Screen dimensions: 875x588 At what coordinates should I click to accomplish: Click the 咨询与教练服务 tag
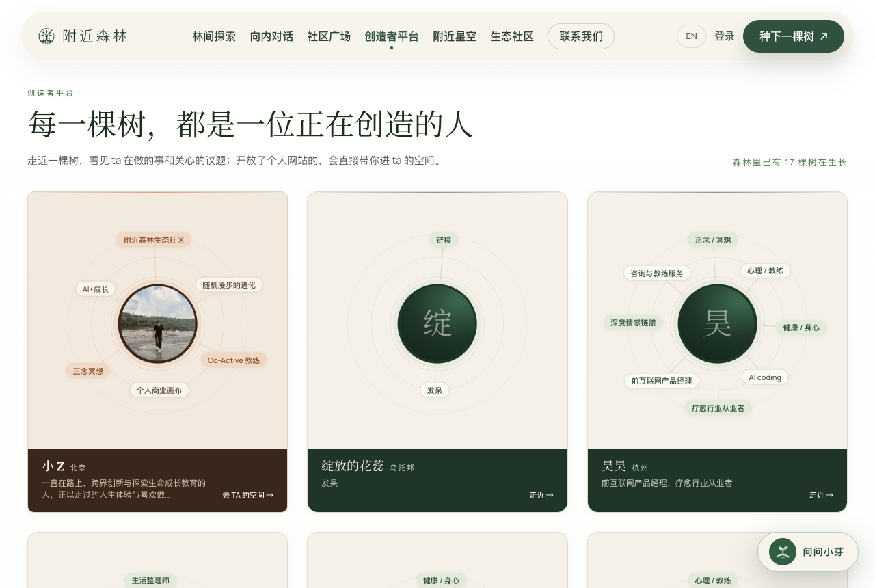(657, 273)
